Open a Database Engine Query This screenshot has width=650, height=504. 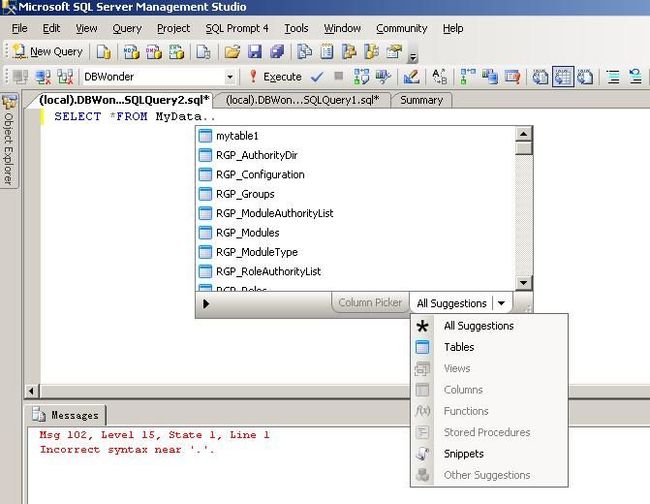pos(104,52)
